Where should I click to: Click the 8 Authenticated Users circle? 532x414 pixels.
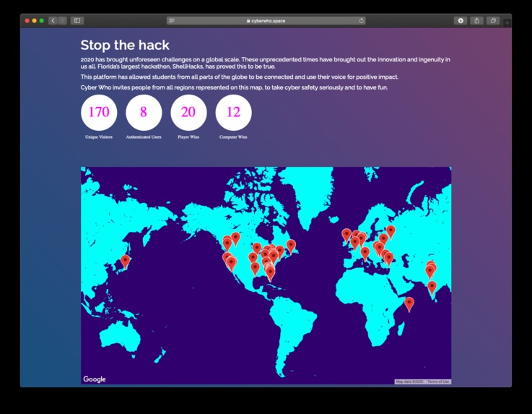point(144,113)
